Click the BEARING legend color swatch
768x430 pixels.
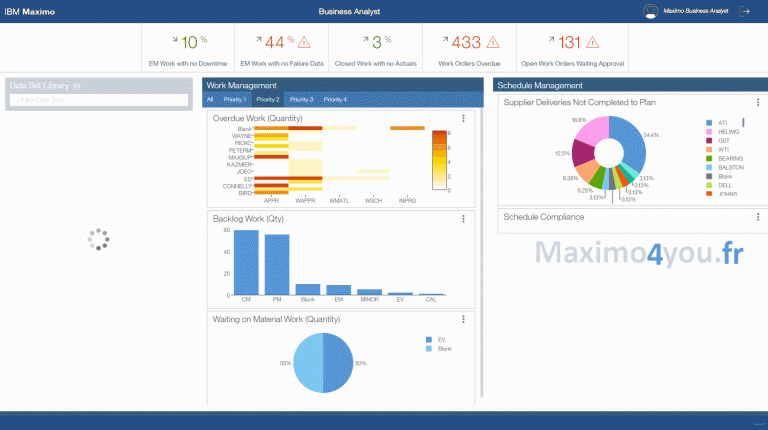709,159
